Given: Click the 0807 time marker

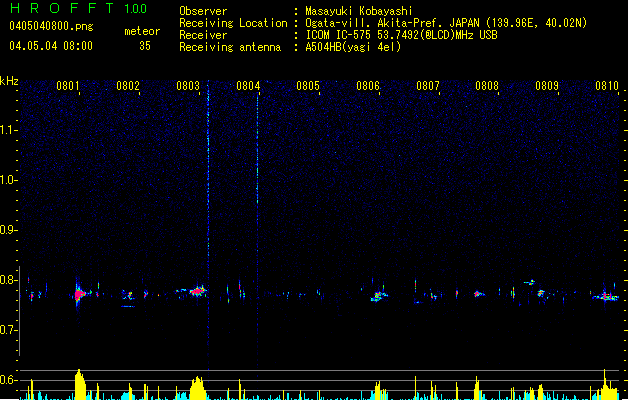Looking at the screenshot, I should coord(428,86).
